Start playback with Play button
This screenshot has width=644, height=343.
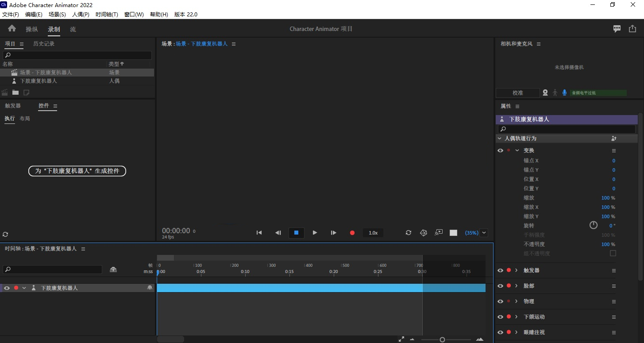315,233
